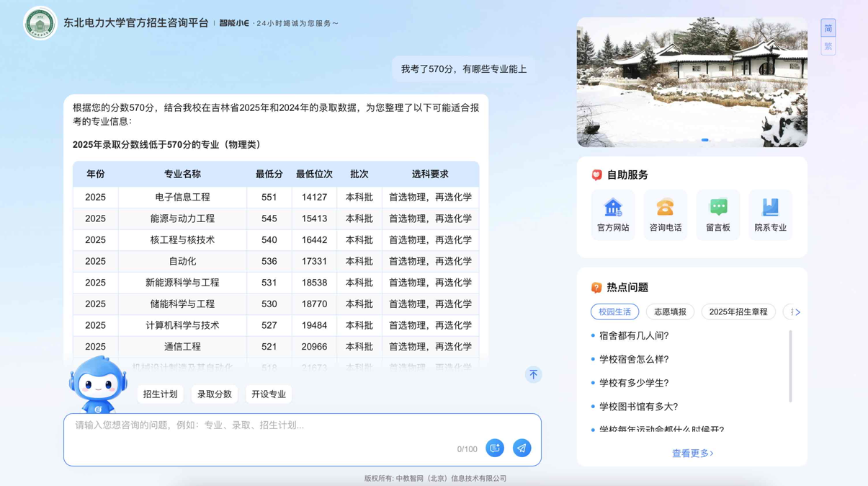
Task: Open the 留言板 message board icon
Action: 717,208
